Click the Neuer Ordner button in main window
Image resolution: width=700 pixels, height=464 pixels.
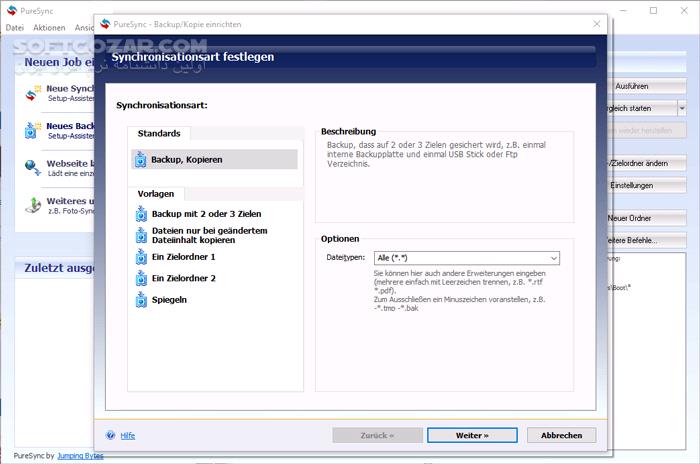coord(646,218)
